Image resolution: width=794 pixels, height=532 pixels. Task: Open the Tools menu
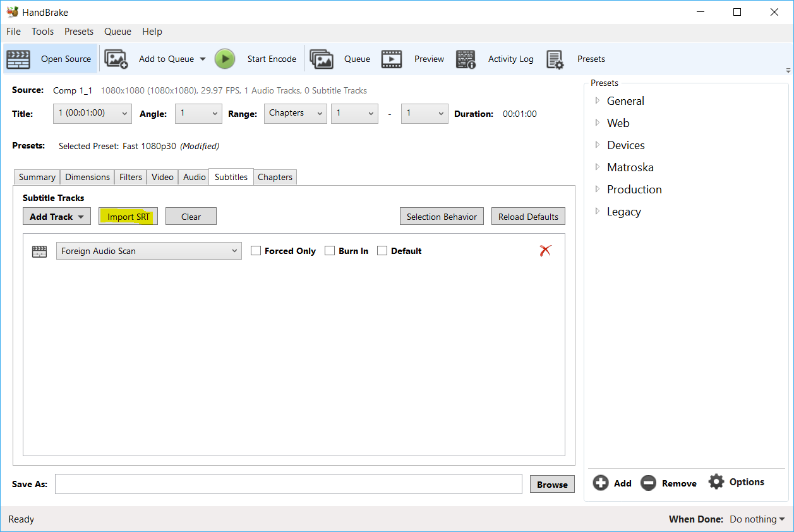[x=43, y=32]
